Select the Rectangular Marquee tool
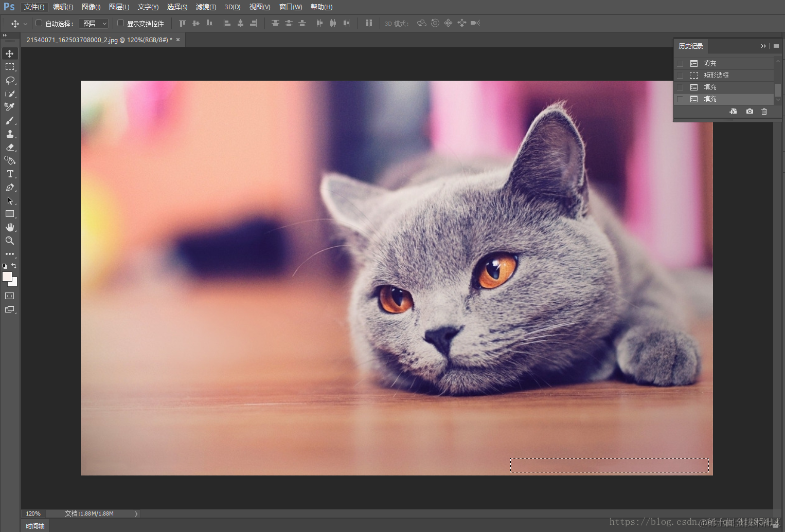Viewport: 785px width, 532px height. 10,67
